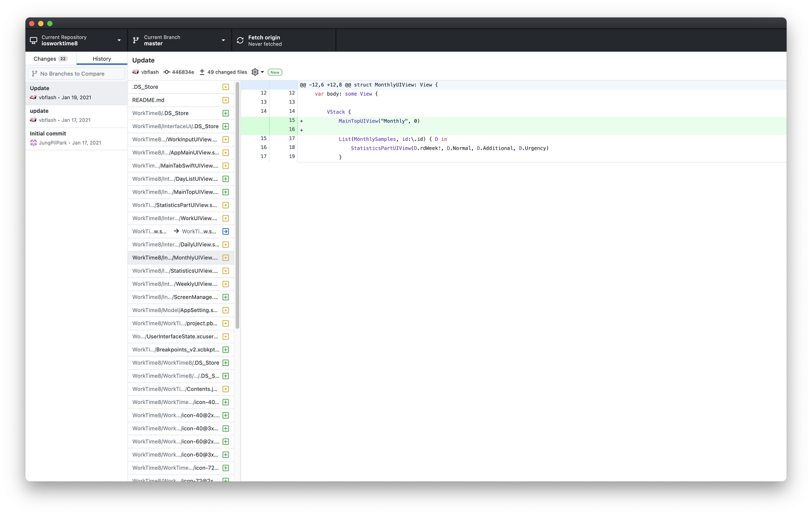The width and height of the screenshot is (812, 515).
Task: Open the Current Branch master dropdown
Action: [x=180, y=41]
